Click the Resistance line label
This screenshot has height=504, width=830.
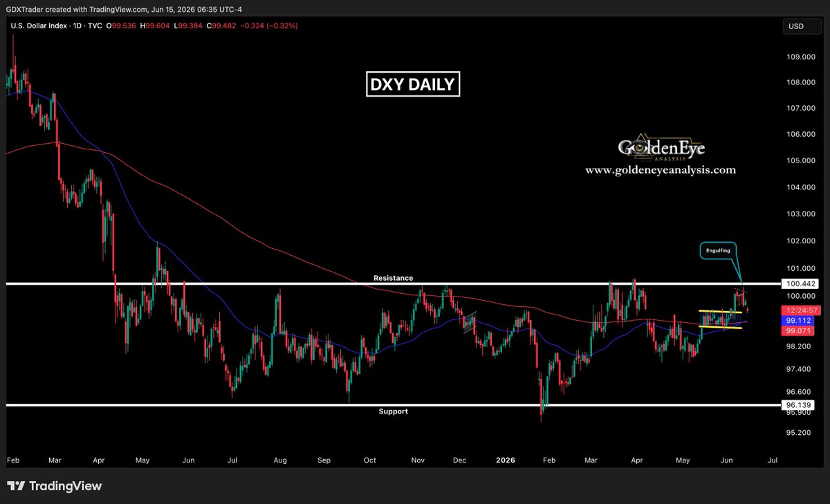[393, 278]
